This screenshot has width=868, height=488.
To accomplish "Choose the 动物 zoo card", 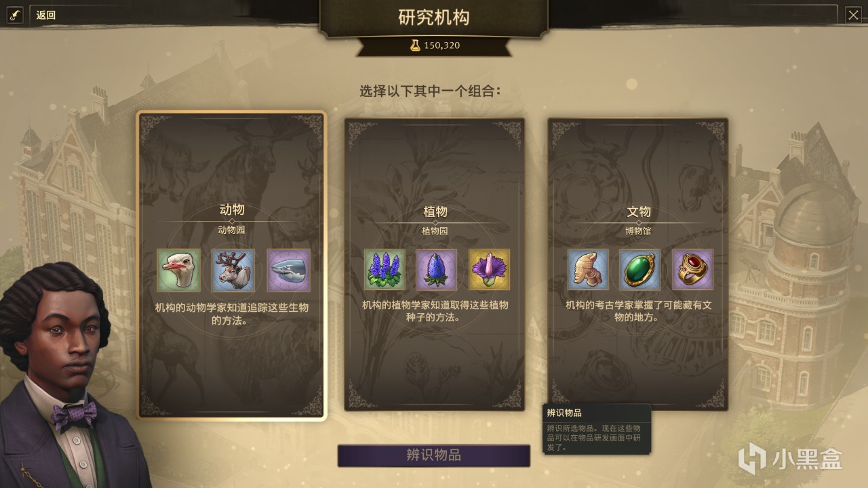I will (x=232, y=266).
